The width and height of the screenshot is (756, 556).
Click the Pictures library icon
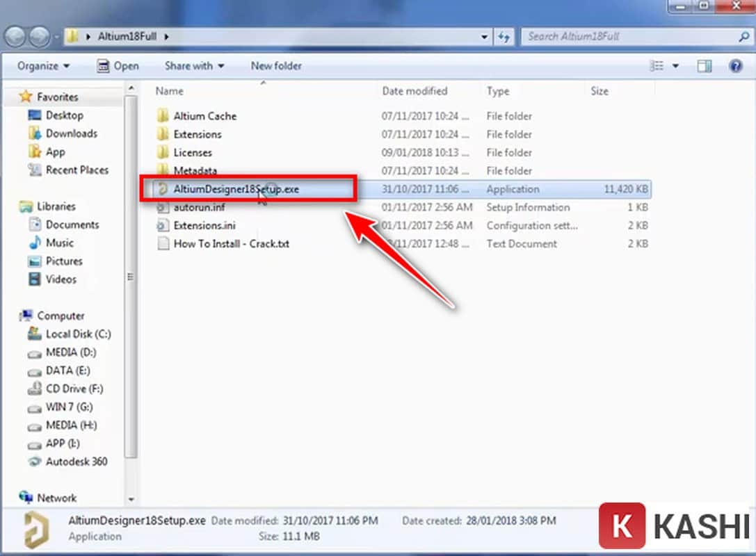pos(34,261)
